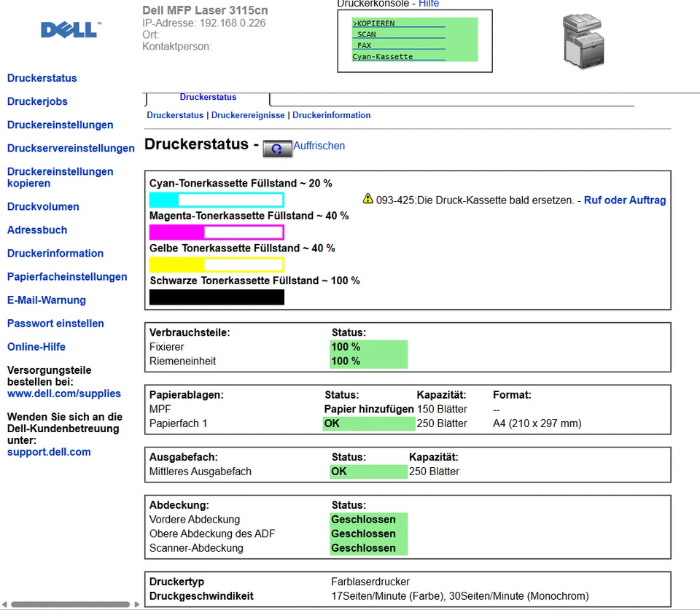Open the Adressbuch page

click(37, 230)
